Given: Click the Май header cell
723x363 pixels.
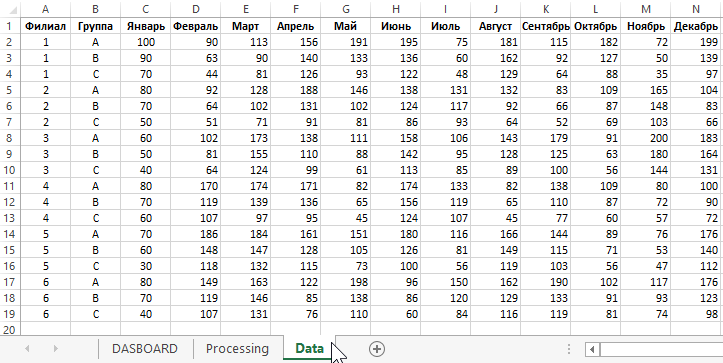Looking at the screenshot, I should [345, 26].
